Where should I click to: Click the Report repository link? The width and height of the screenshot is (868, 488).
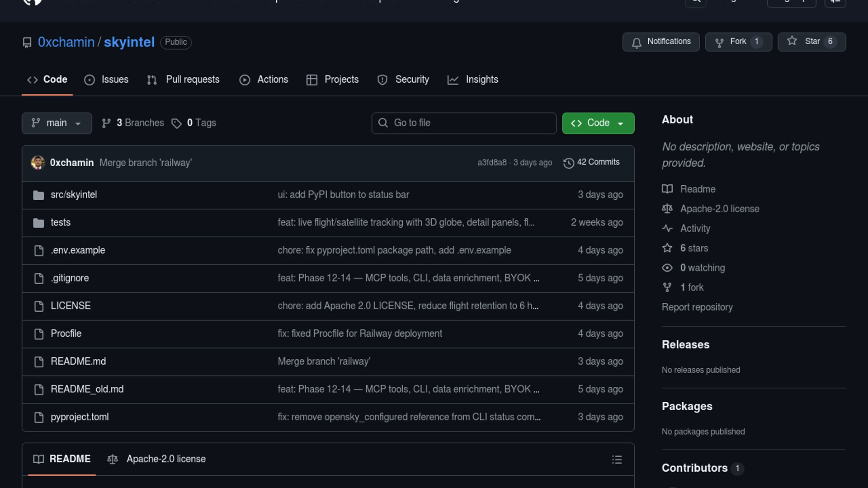[697, 307]
